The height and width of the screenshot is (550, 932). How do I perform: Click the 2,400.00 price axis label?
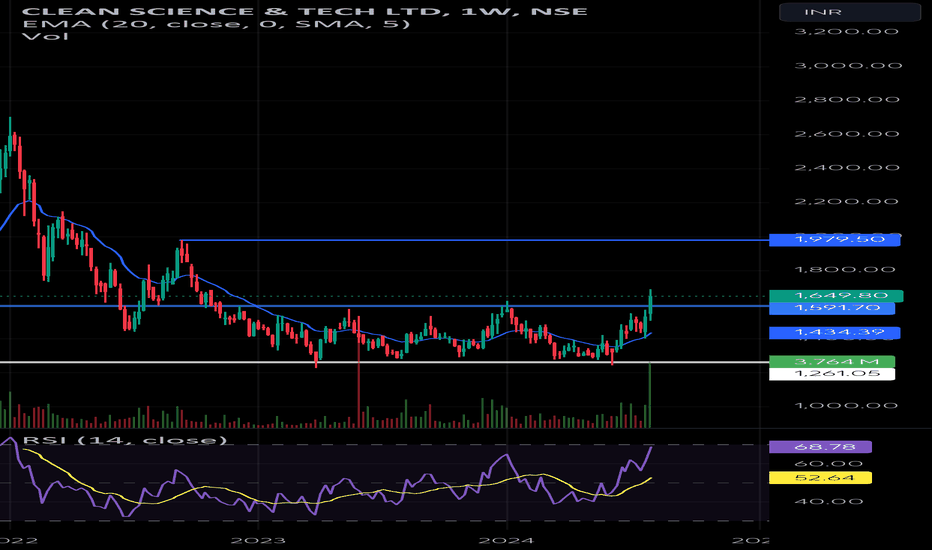(x=847, y=168)
